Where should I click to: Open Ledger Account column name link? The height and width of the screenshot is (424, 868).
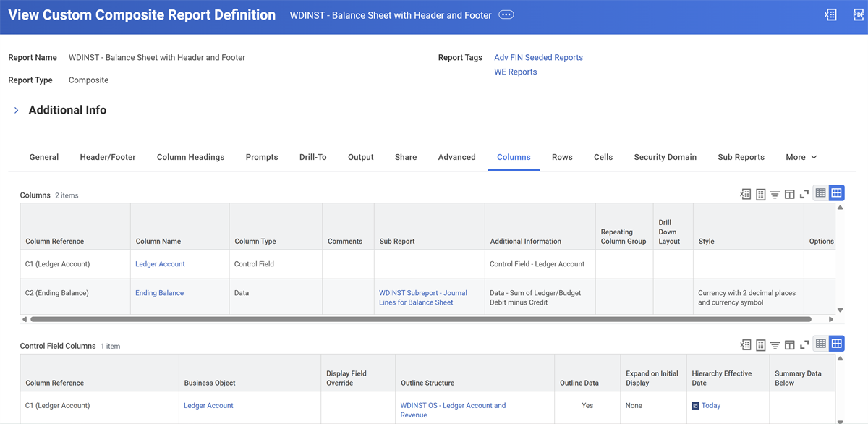(x=160, y=264)
